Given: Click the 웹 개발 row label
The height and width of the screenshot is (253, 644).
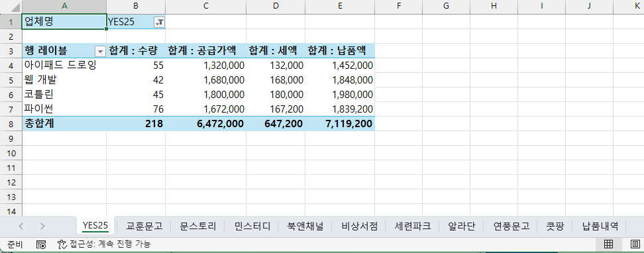Looking at the screenshot, I should pyautogui.click(x=64, y=80).
